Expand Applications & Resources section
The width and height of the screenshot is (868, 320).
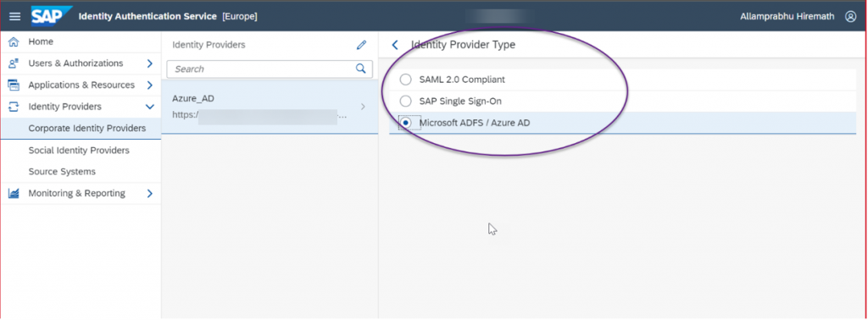pyautogui.click(x=149, y=86)
